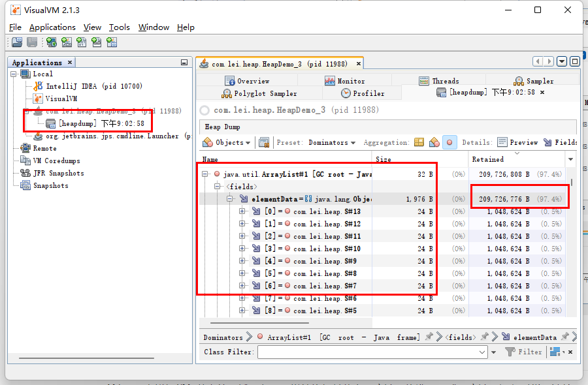Select the classes aggregation icon
Viewport: 588px width, 385px height.
pos(434,142)
